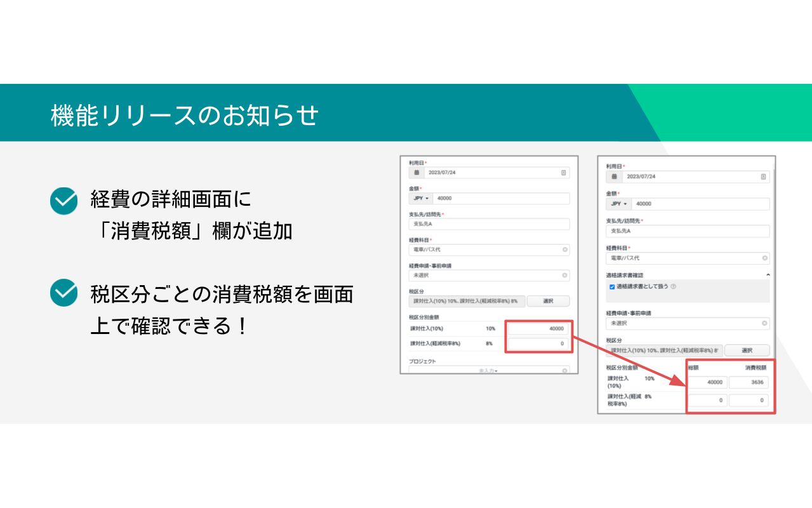
Task: Clear 経費科目 field in the right form
Action: pos(764,258)
